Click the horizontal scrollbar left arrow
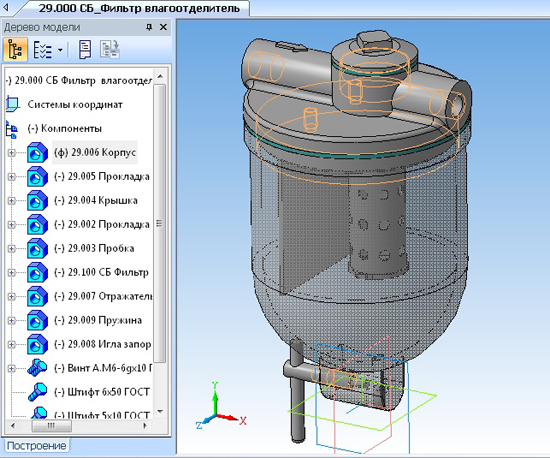This screenshot has height=458, width=550. click(13, 426)
